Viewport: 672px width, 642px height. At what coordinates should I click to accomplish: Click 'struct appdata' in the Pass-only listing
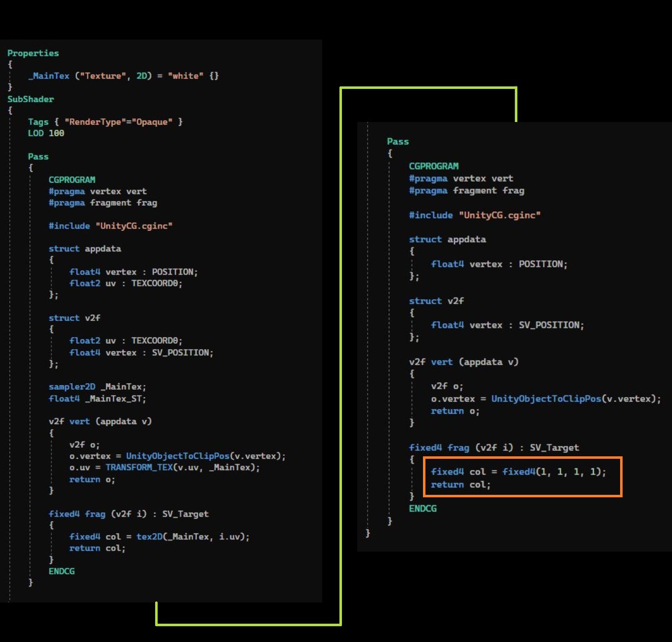[x=448, y=239]
